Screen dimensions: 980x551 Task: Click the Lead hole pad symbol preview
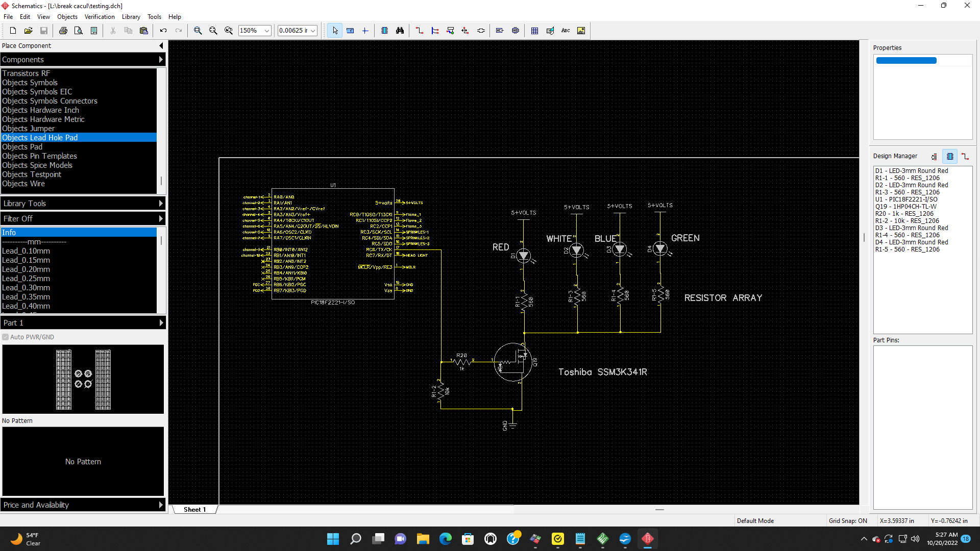click(x=83, y=380)
